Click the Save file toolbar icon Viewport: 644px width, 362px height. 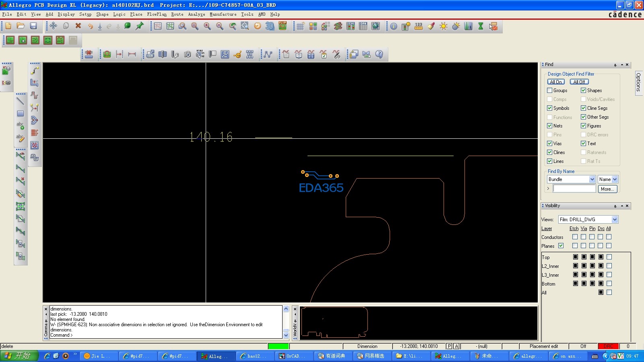(x=33, y=26)
